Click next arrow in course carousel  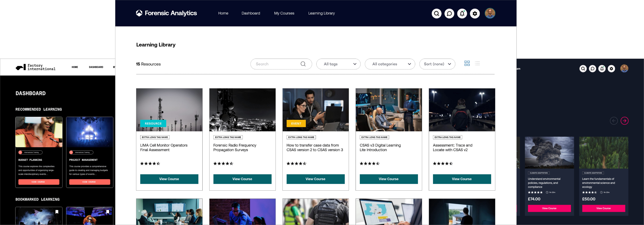625,121
